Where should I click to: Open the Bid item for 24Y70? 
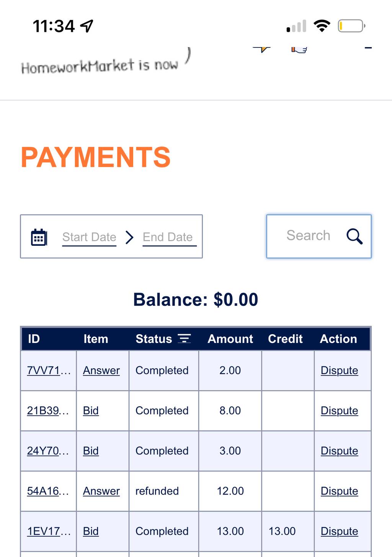point(91,451)
